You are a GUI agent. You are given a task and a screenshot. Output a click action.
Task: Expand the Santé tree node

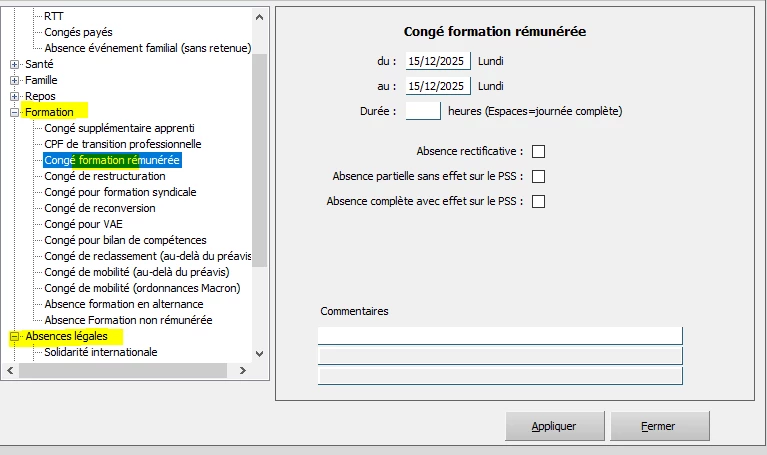15,64
